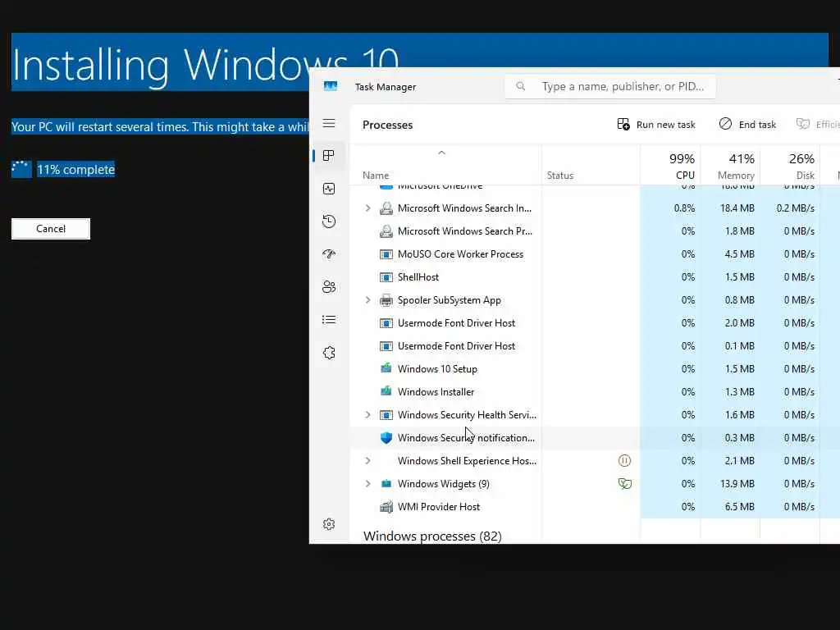Click the Windows Installer process icon
Screen dimensions: 840x630
[386, 391]
